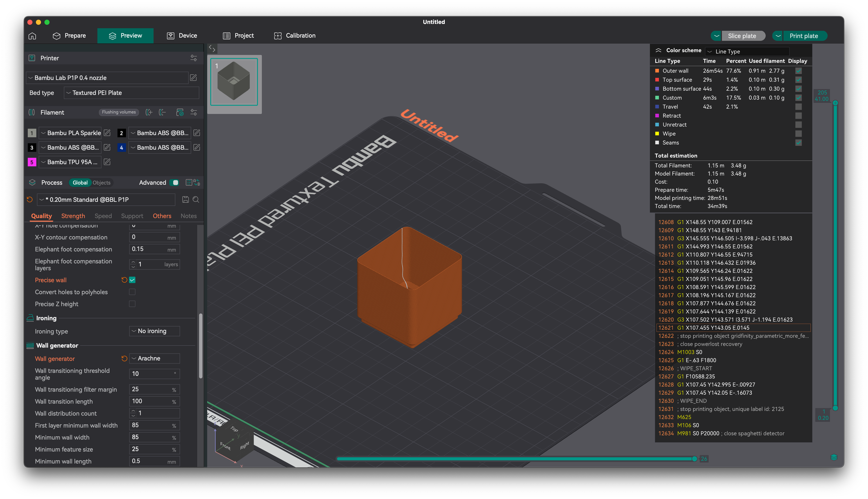The width and height of the screenshot is (868, 499).
Task: Add a filament with plus icon
Action: [149, 112]
